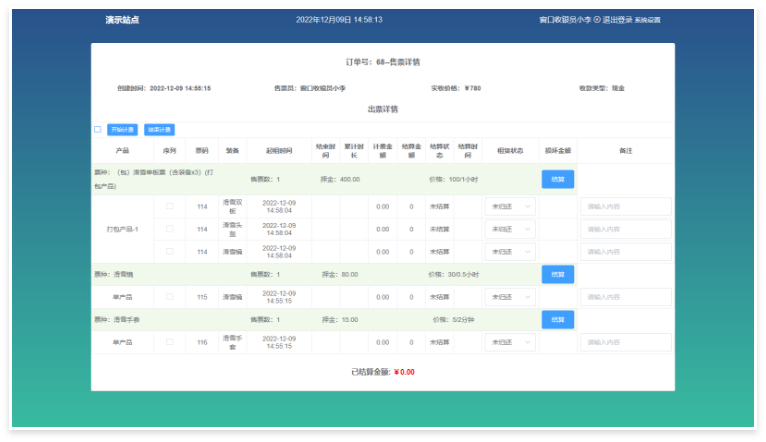This screenshot has height=442, width=766.
Task: Click the 演示站点 site title
Action: (x=123, y=20)
